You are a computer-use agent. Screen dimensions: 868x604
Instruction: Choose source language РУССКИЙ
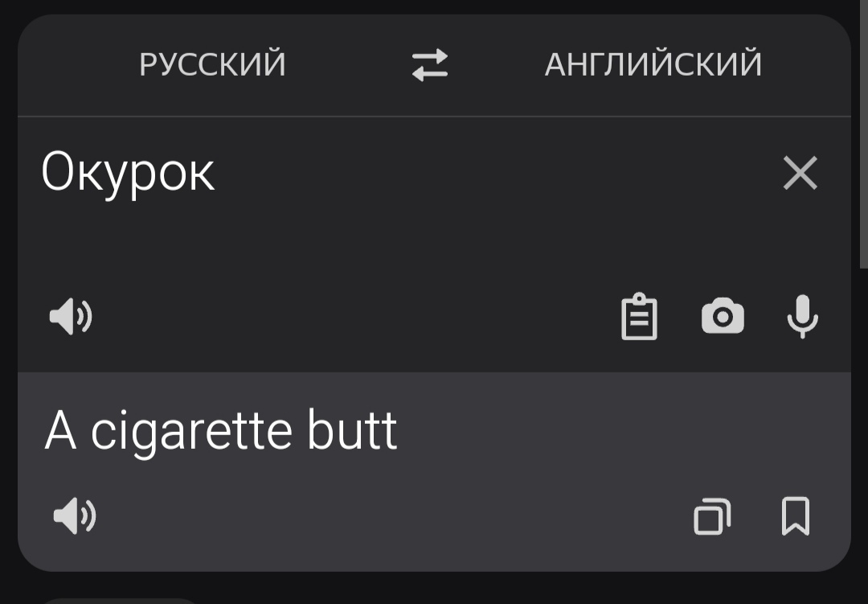212,64
